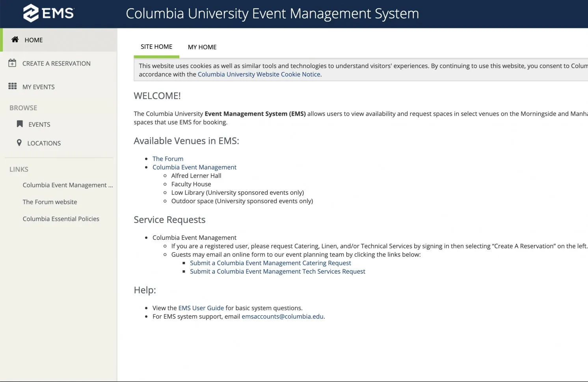Open the HOME sidebar item
Image resolution: width=588 pixels, height=382 pixels.
(59, 40)
